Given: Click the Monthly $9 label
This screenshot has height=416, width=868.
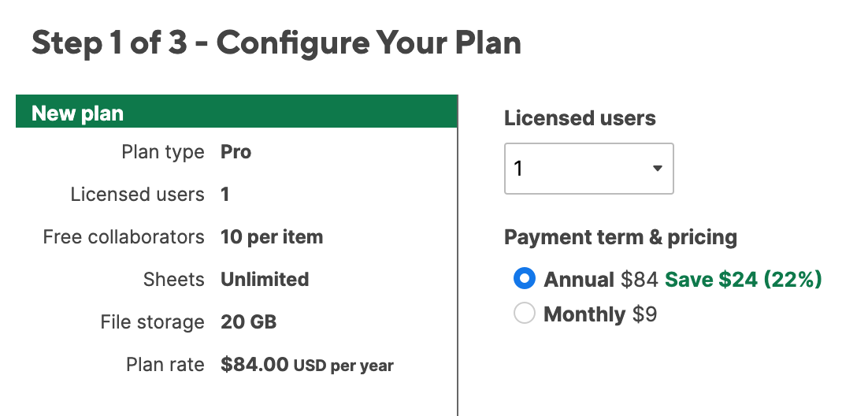Looking at the screenshot, I should (600, 314).
